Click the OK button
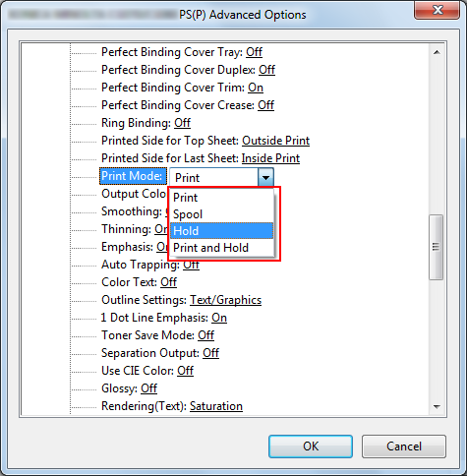 point(311,446)
